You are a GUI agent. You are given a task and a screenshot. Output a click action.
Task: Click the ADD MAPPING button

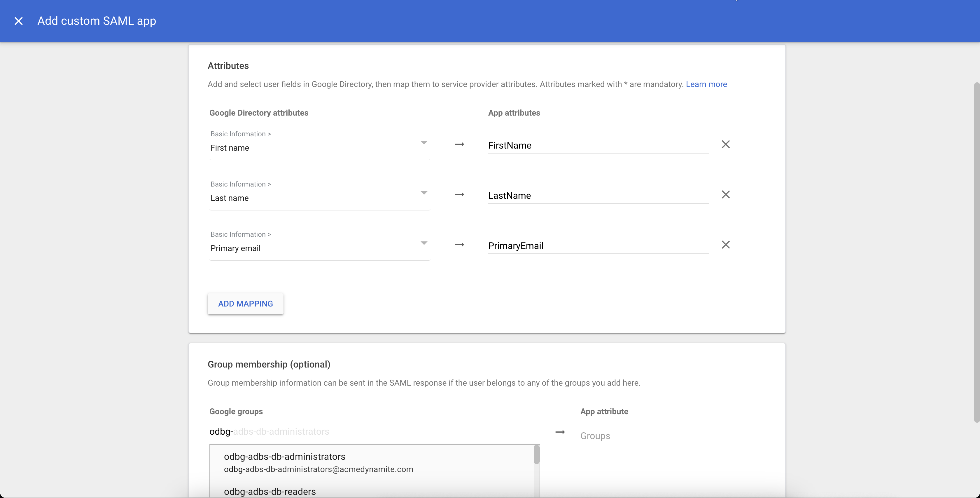point(245,304)
